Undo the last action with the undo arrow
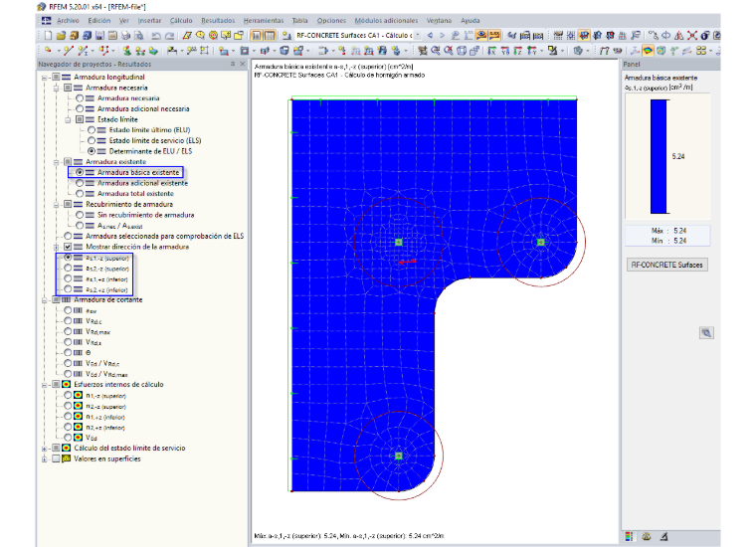The width and height of the screenshot is (756, 547). pyautogui.click(x=156, y=36)
